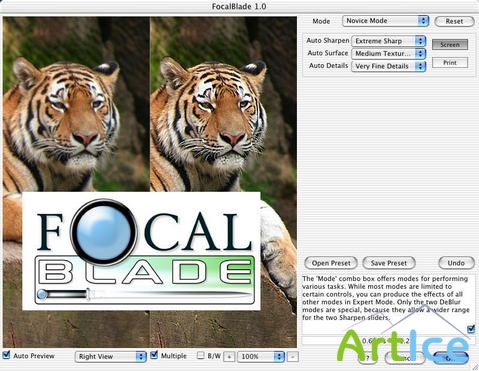Click the Open Preset button

pyautogui.click(x=331, y=263)
